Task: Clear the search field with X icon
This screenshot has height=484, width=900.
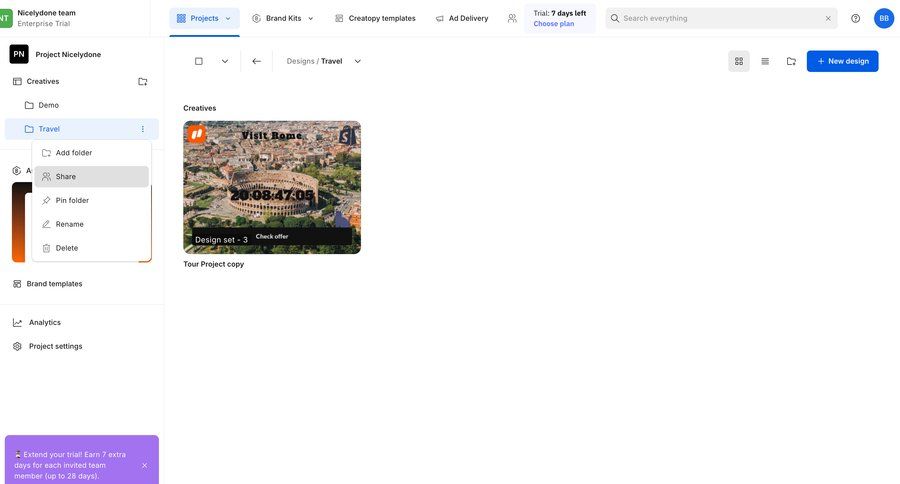Action: pos(828,18)
